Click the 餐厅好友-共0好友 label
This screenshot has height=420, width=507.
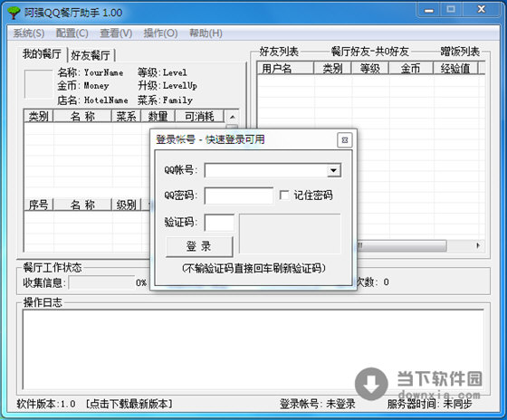(x=370, y=51)
